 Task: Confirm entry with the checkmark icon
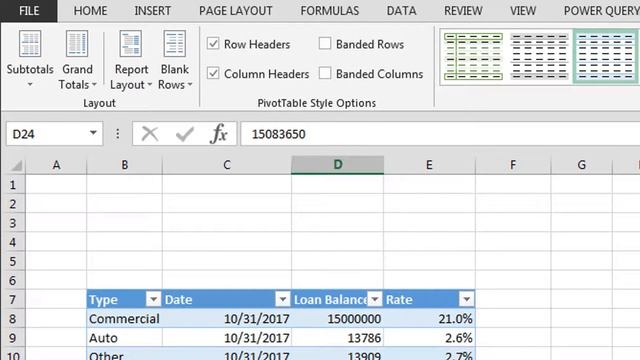pyautogui.click(x=184, y=134)
